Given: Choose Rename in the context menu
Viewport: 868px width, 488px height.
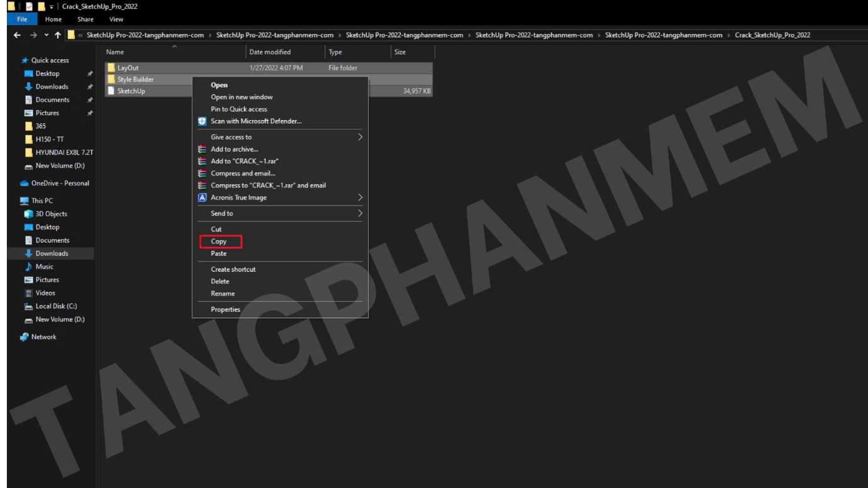Looking at the screenshot, I should tap(223, 294).
